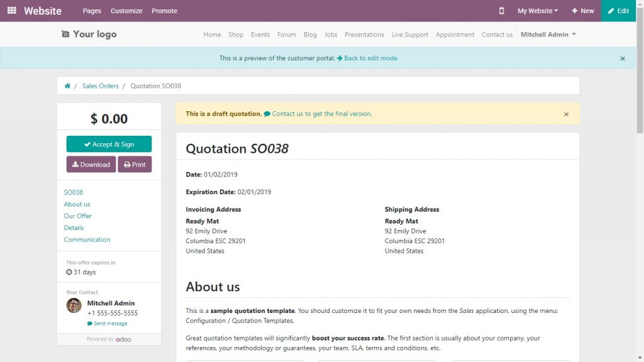Screen dimensions: 644x362
Task: Open the Customize menu
Action: [126, 11]
